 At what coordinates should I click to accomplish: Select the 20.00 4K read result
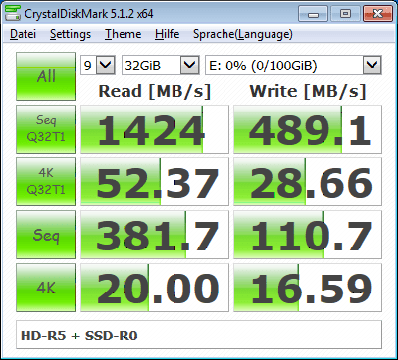point(154,287)
